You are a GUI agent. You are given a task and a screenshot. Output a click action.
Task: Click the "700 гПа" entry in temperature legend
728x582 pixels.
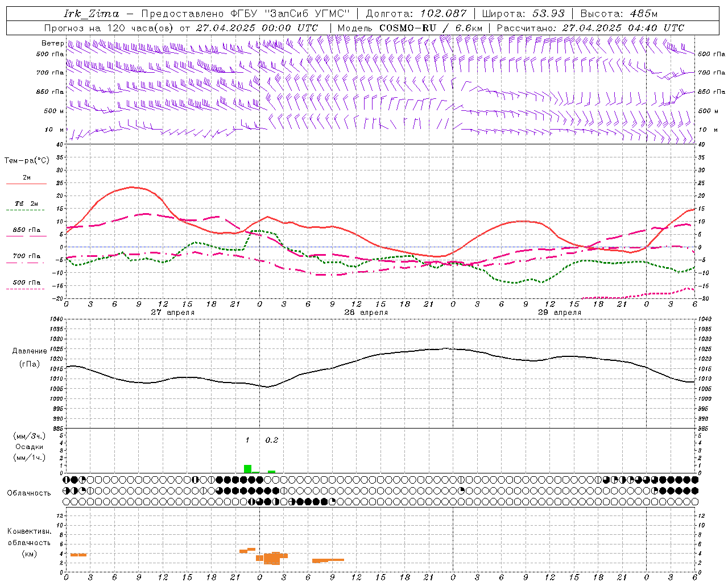(x=27, y=256)
